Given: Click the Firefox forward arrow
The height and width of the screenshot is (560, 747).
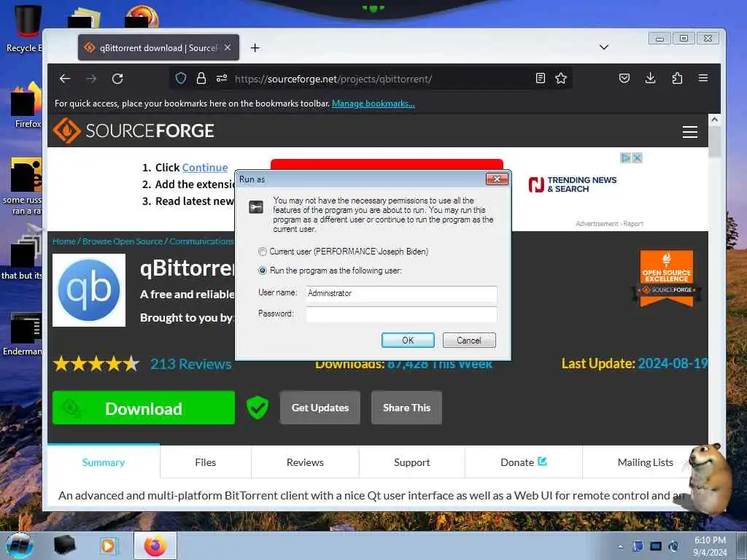Looking at the screenshot, I should [x=91, y=79].
